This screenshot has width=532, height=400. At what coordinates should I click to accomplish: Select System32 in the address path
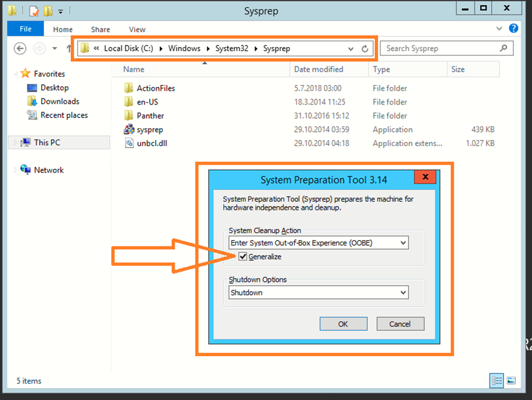[x=232, y=49]
